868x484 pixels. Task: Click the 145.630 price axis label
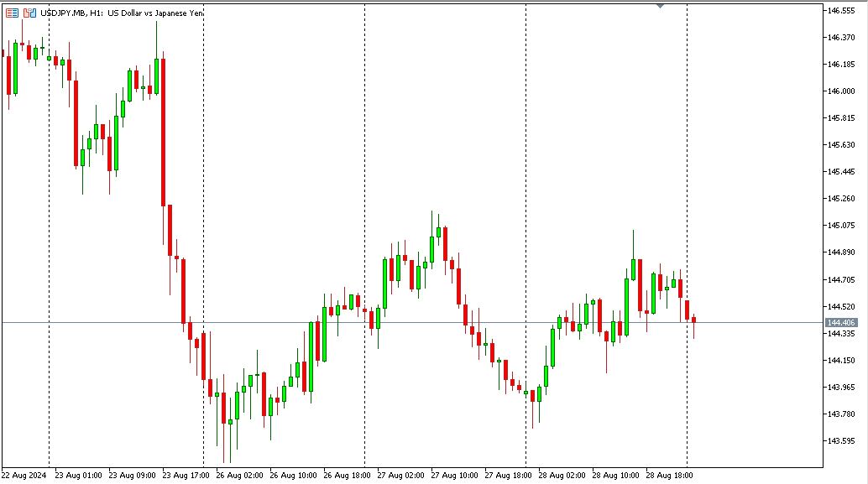point(841,145)
